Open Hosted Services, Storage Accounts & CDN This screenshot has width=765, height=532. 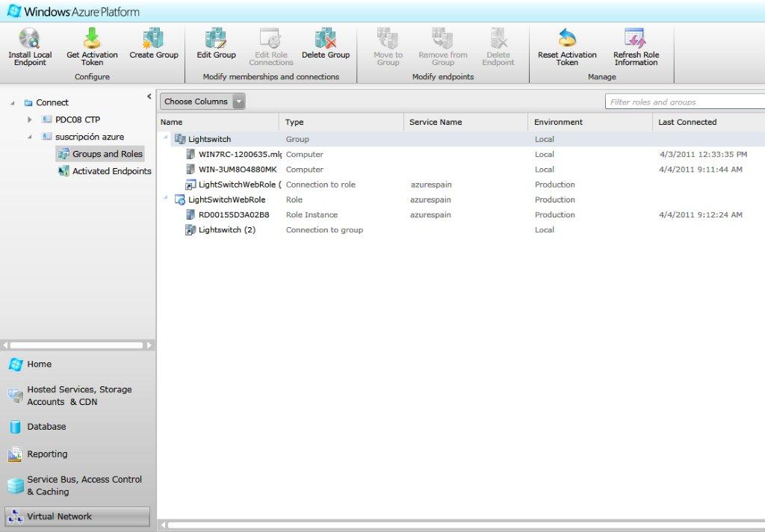[78, 395]
